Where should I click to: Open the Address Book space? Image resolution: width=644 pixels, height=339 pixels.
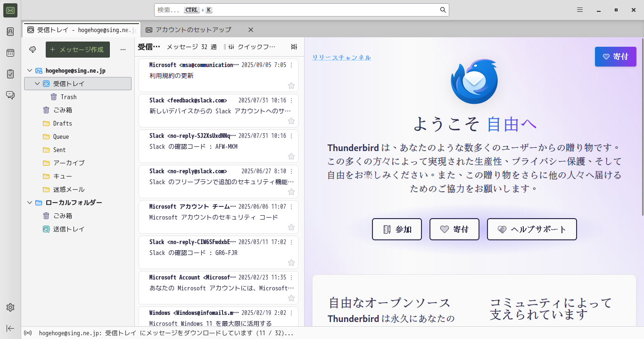click(10, 32)
